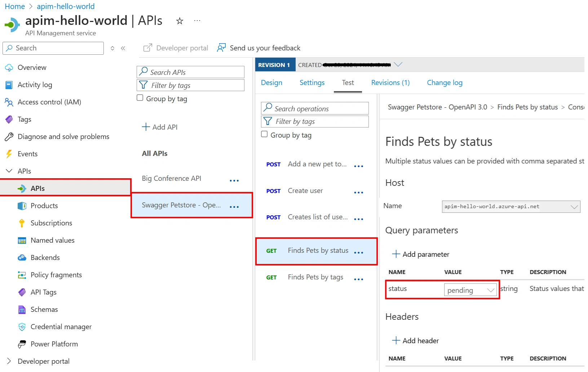Click the Add API button

[160, 127]
